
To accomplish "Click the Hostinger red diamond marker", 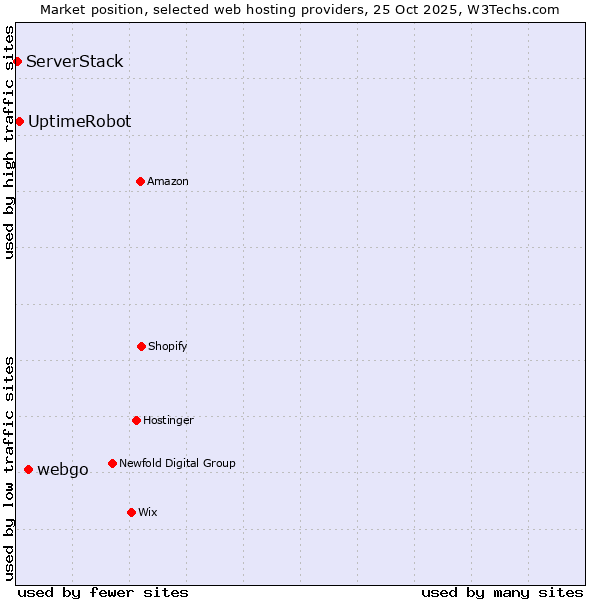I will 136,420.
